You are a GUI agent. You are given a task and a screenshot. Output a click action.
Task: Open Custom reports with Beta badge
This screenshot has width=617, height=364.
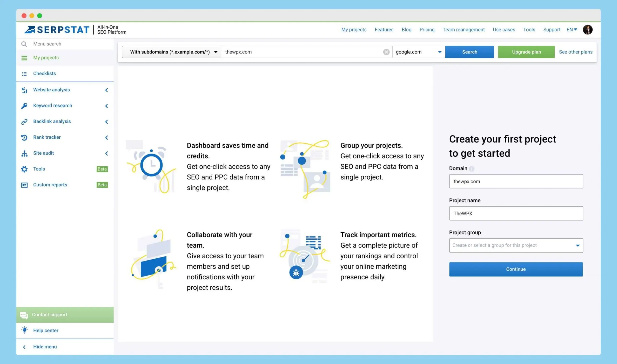pyautogui.click(x=50, y=185)
